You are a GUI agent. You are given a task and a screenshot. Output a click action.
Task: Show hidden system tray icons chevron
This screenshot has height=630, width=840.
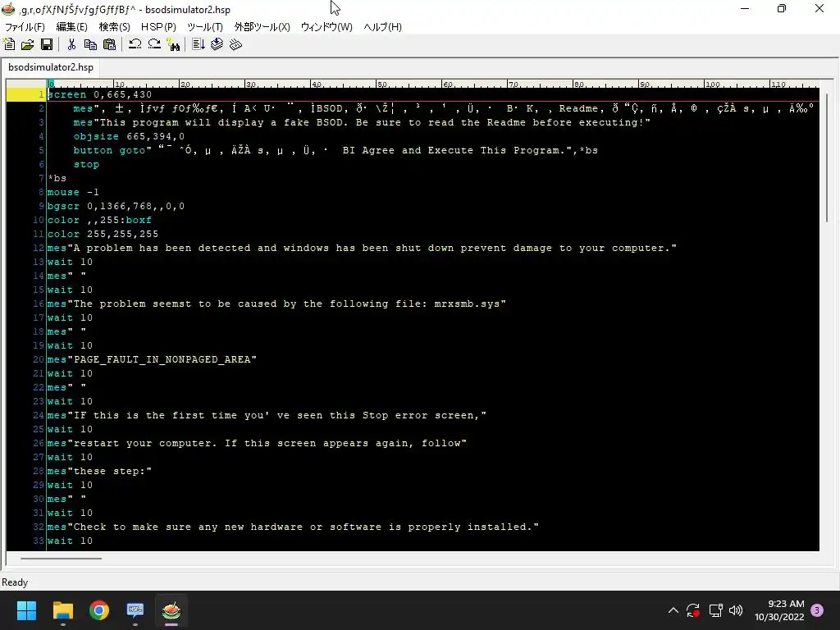pyautogui.click(x=673, y=610)
